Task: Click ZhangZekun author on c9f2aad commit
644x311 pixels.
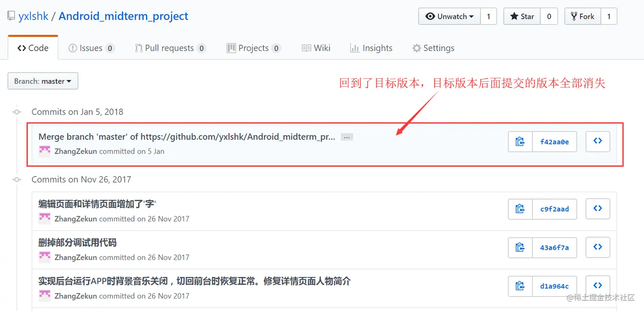Action: pyautogui.click(x=76, y=219)
